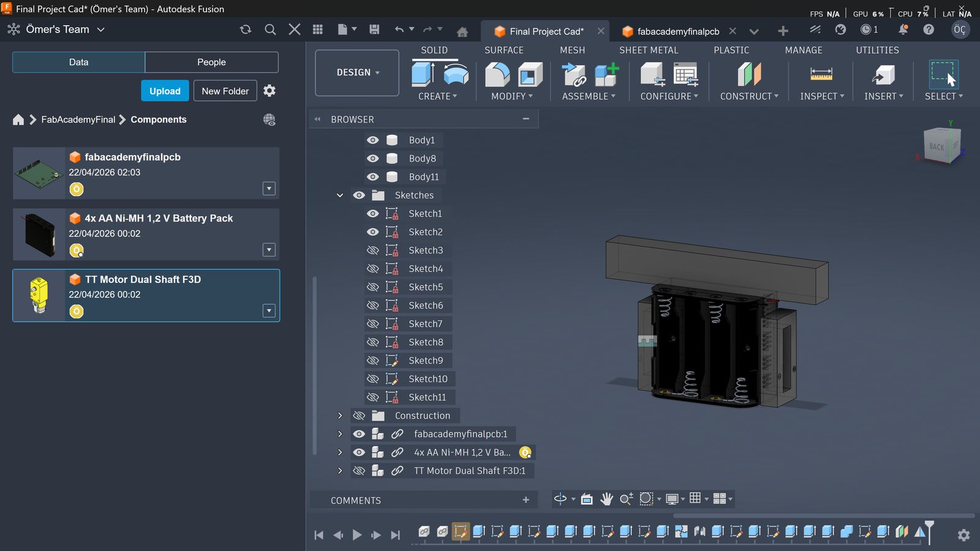Viewport: 980px width, 551px height.
Task: Add a new comment with plus
Action: click(526, 500)
